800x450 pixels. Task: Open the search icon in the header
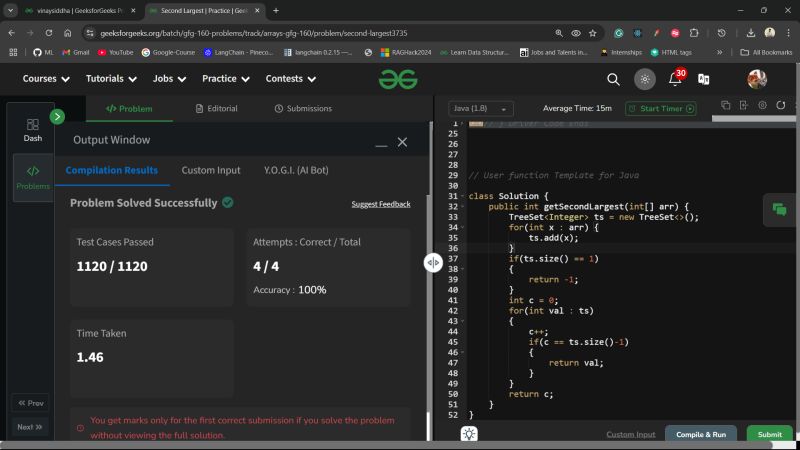tap(613, 79)
